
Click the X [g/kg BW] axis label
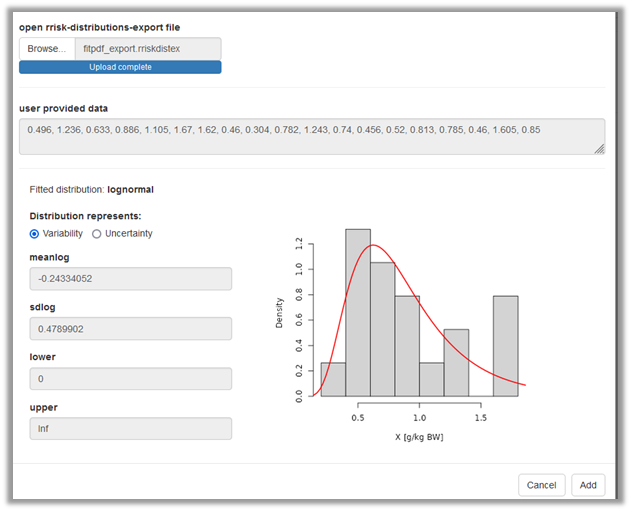pyautogui.click(x=419, y=438)
